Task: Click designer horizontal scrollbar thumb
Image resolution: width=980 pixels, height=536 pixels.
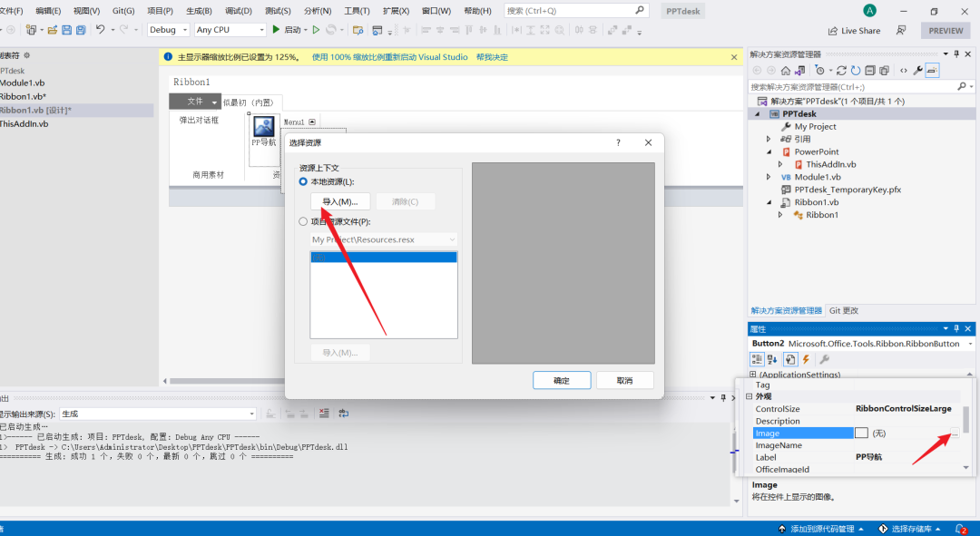Action: pos(228,381)
